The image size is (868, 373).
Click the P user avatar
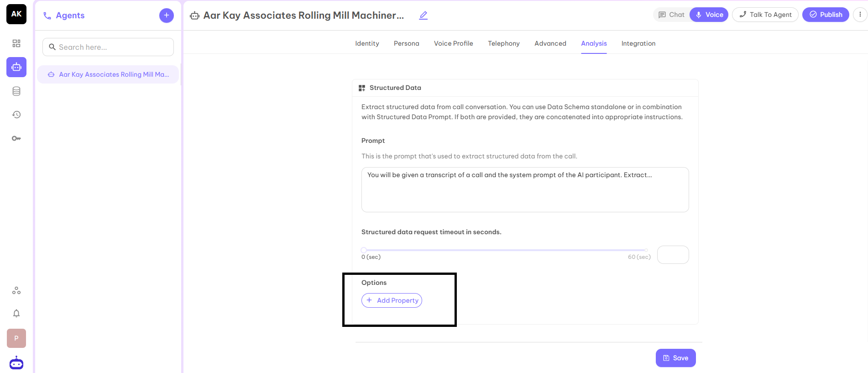(16, 338)
